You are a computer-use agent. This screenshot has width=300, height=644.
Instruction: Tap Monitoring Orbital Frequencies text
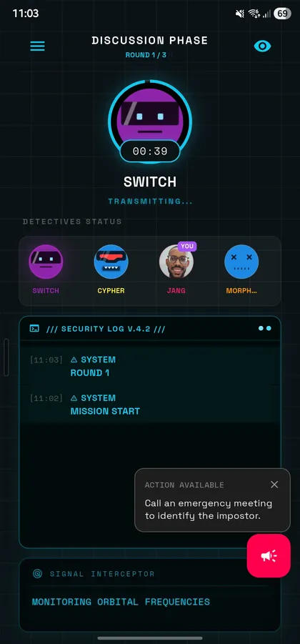pyautogui.click(x=121, y=602)
